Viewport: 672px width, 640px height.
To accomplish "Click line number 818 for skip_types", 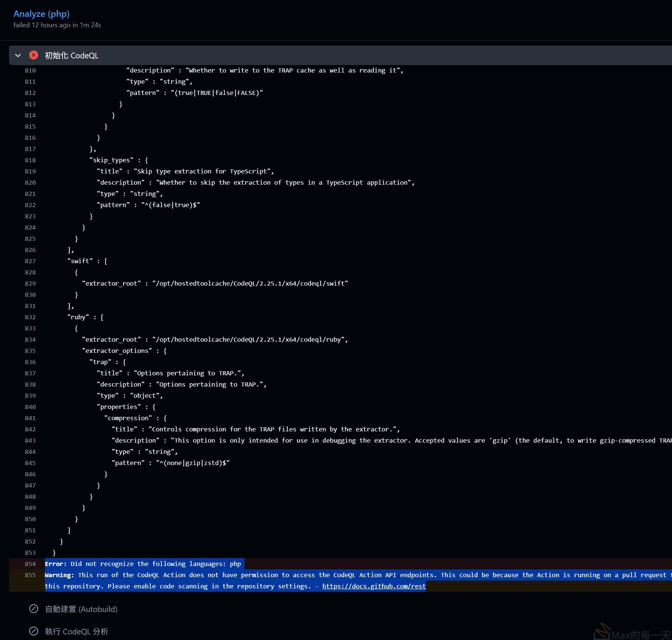I will click(x=30, y=160).
